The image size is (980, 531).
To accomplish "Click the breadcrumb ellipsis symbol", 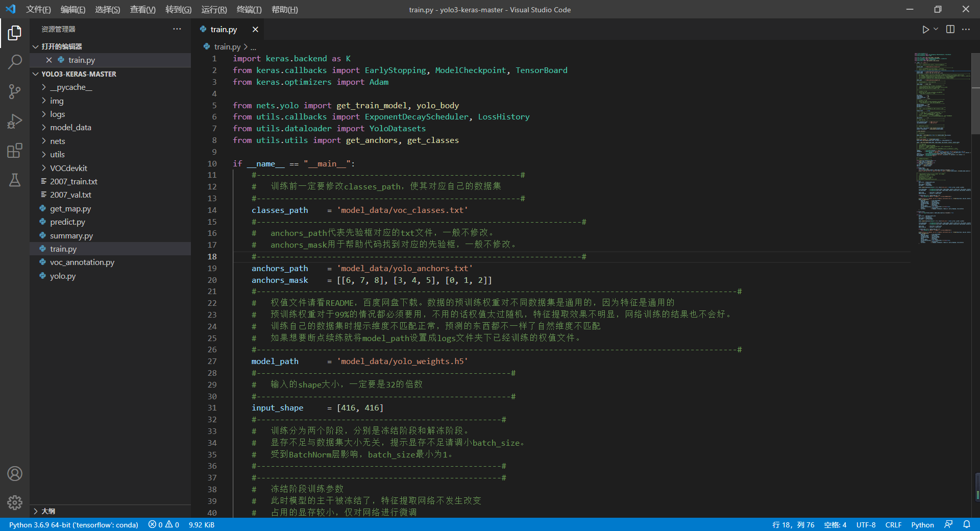I will pyautogui.click(x=253, y=46).
